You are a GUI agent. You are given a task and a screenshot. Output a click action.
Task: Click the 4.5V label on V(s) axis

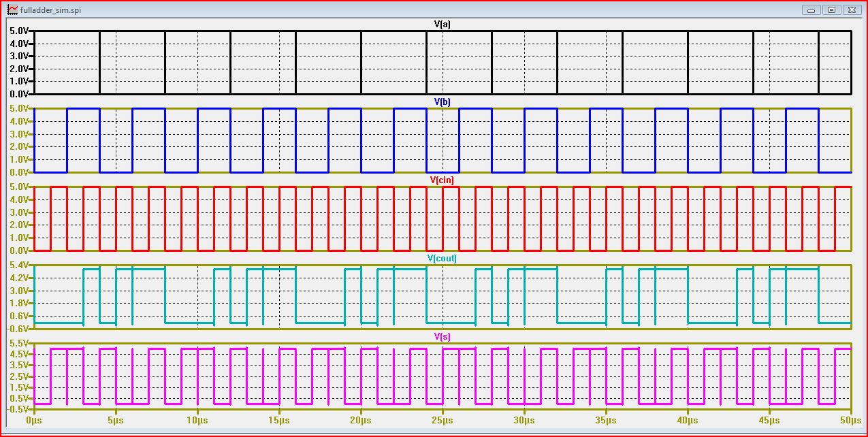tap(18, 354)
